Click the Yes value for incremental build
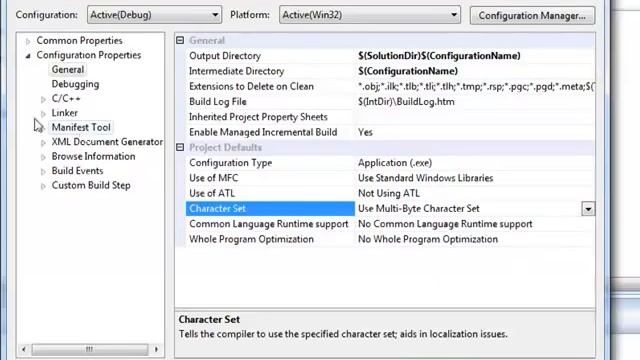Image resolution: width=640 pixels, height=360 pixels. [x=365, y=132]
